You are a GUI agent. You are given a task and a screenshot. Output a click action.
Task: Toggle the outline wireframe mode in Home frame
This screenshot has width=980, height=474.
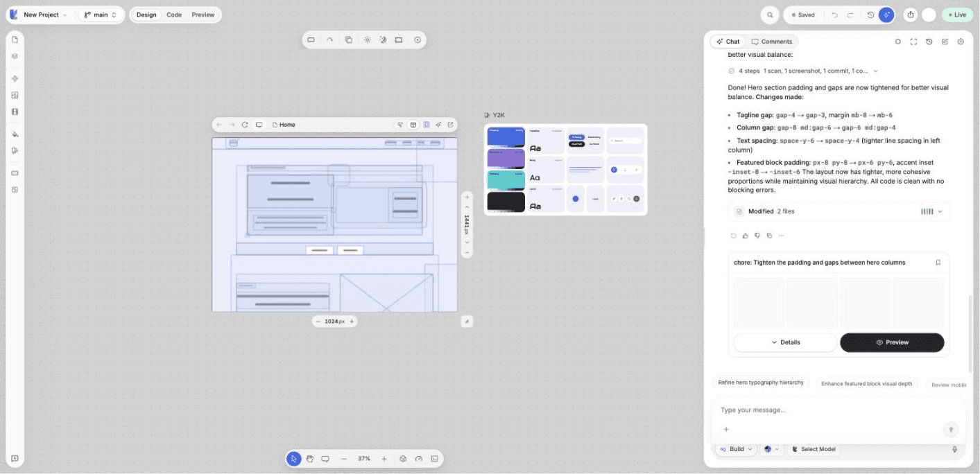(x=427, y=125)
